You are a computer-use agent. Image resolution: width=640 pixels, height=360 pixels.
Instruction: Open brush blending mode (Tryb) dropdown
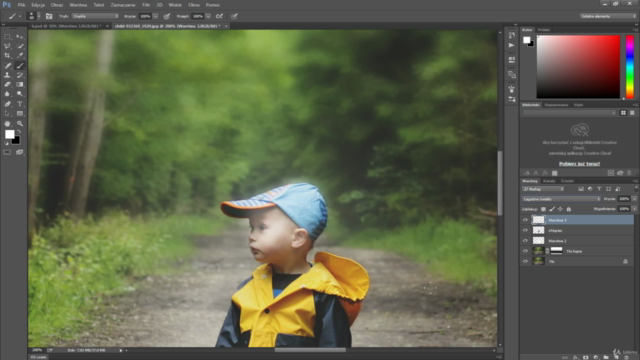(x=96, y=16)
